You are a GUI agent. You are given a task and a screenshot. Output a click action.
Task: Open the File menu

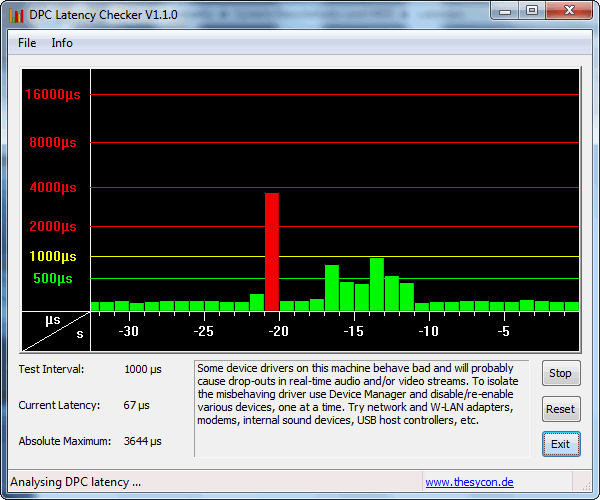click(27, 43)
